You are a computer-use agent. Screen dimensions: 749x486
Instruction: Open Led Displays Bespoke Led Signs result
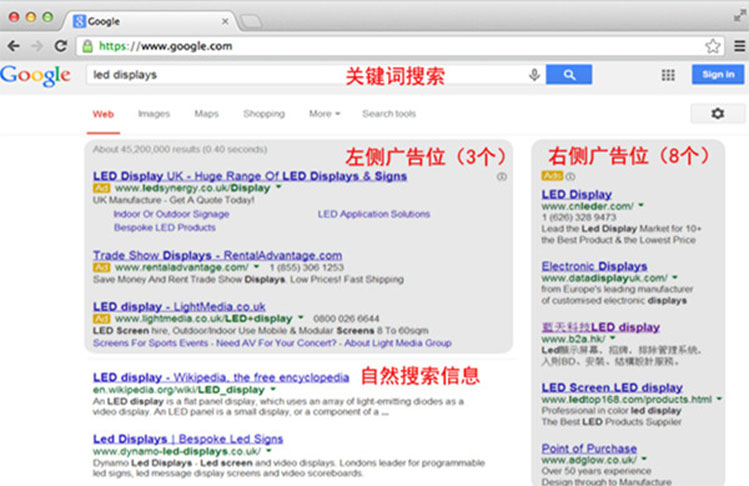188,439
